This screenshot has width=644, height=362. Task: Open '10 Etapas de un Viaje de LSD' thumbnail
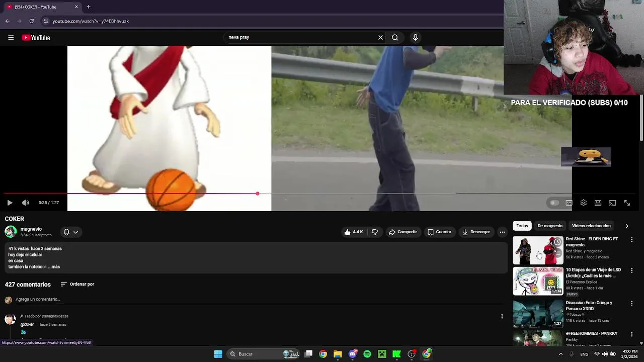click(538, 281)
